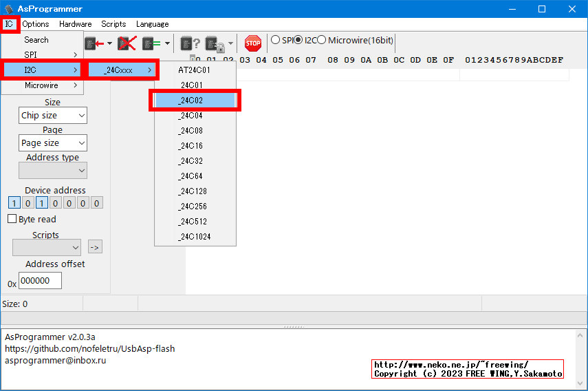Select the Microwire(16bit) radio button

(323, 40)
